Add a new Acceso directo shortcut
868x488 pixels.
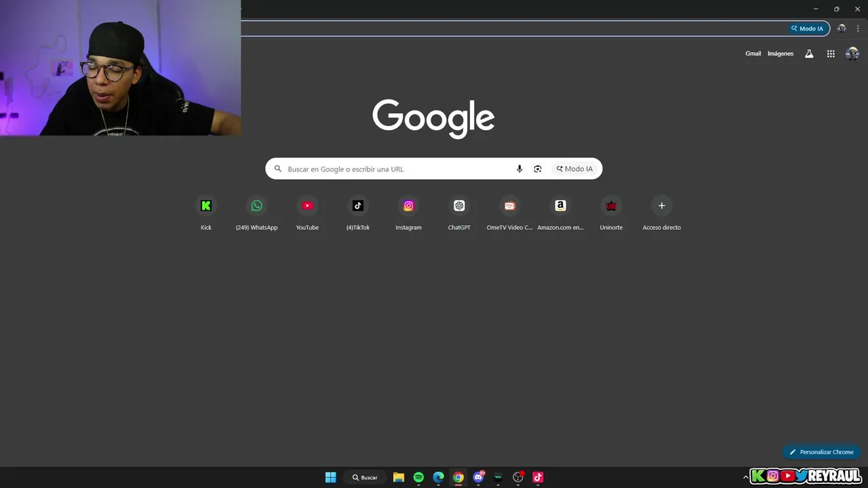662,213
